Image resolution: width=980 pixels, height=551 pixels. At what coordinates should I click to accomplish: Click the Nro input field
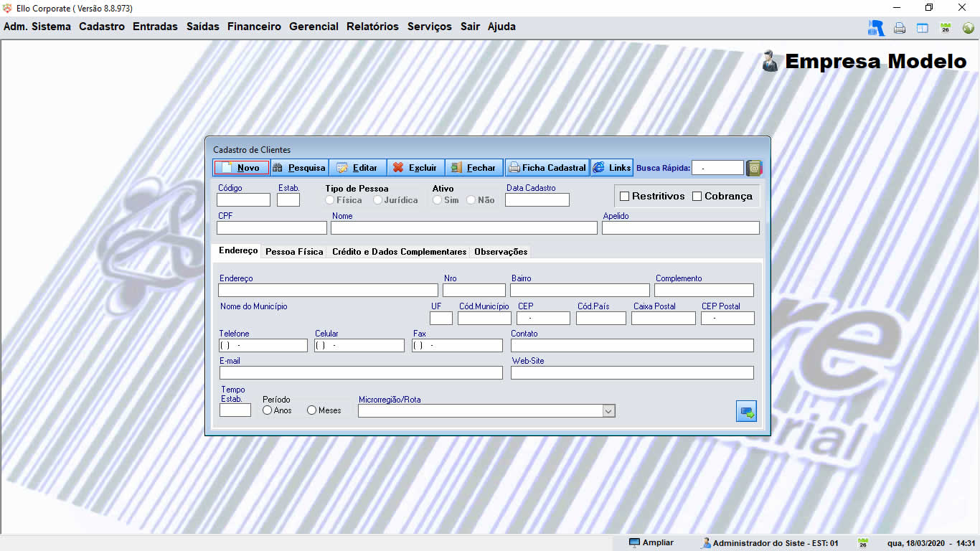(474, 290)
